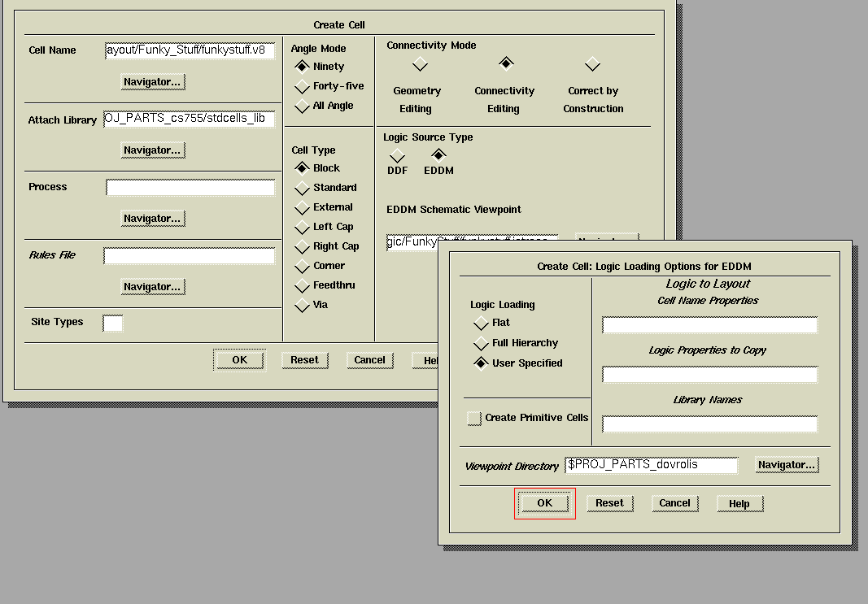Click Help in Logic Loading Options dialog

pyautogui.click(x=739, y=504)
